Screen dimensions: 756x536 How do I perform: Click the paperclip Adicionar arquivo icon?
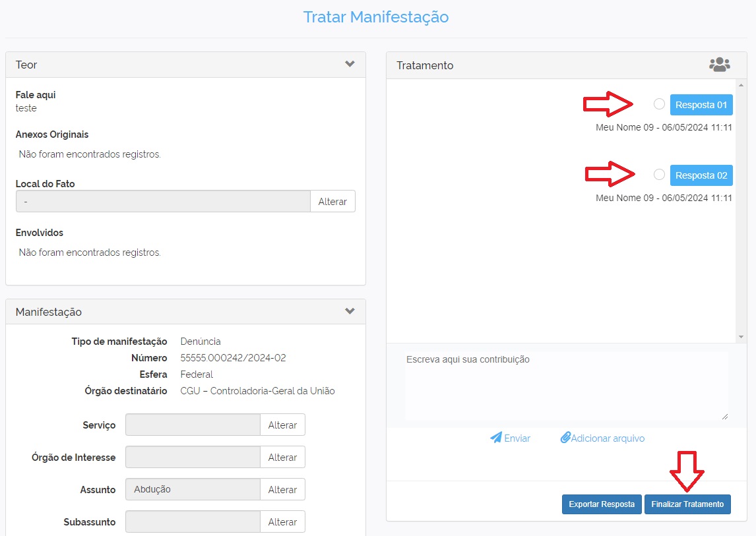pyautogui.click(x=565, y=438)
